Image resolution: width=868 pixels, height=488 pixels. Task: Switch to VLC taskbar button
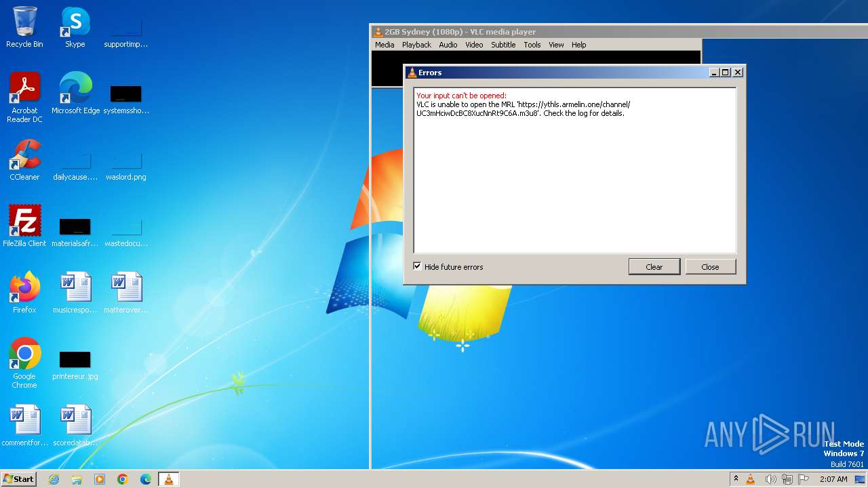[168, 479]
